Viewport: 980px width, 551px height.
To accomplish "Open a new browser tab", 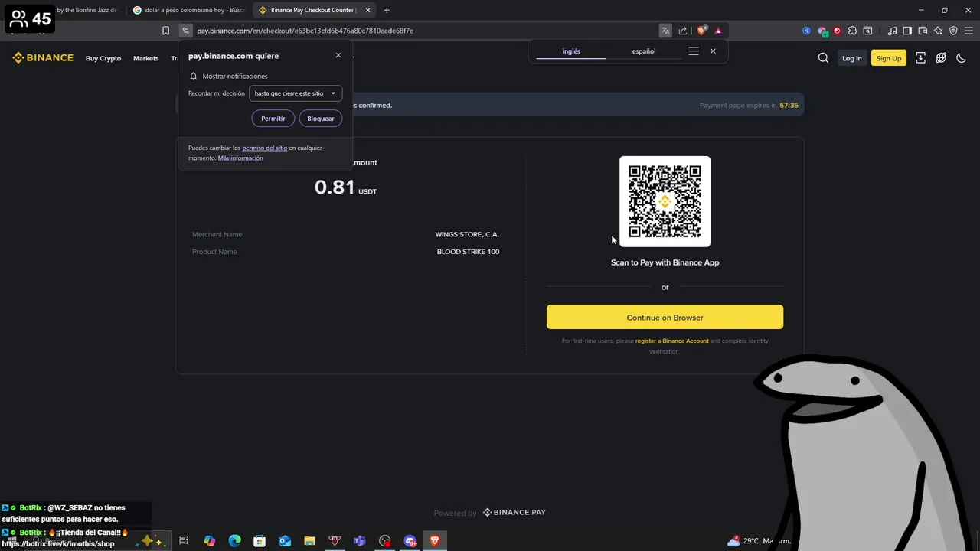I will pos(387,10).
